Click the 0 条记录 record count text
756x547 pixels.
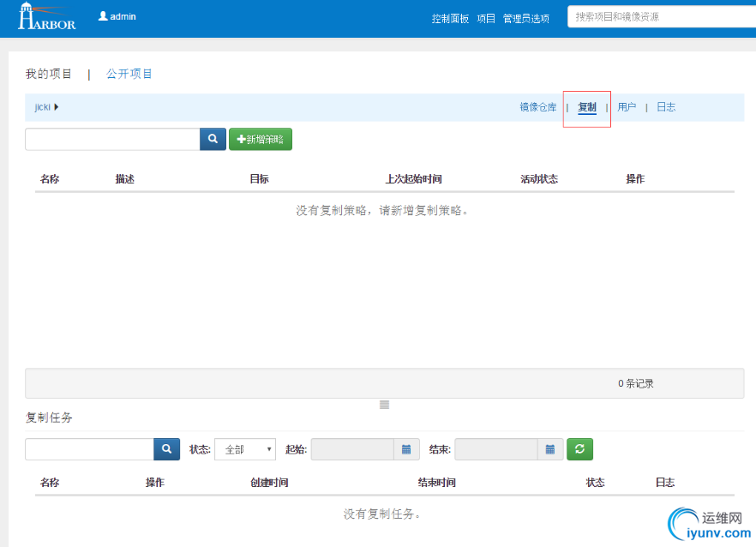[635, 383]
